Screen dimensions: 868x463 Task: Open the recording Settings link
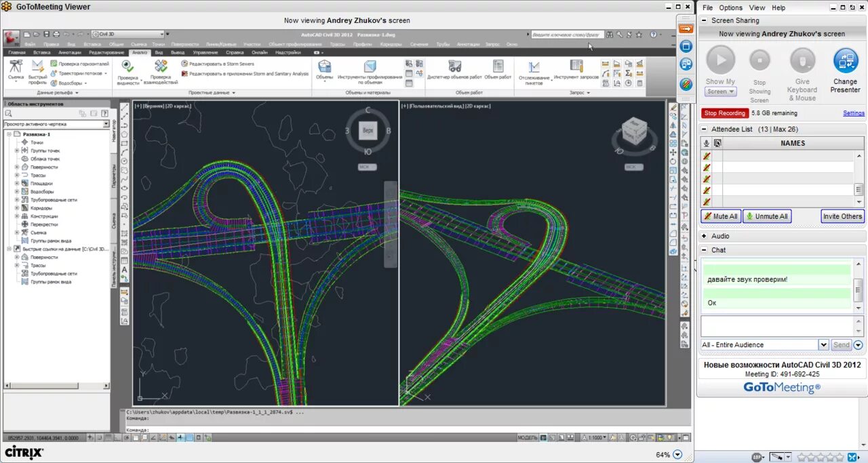tap(853, 113)
